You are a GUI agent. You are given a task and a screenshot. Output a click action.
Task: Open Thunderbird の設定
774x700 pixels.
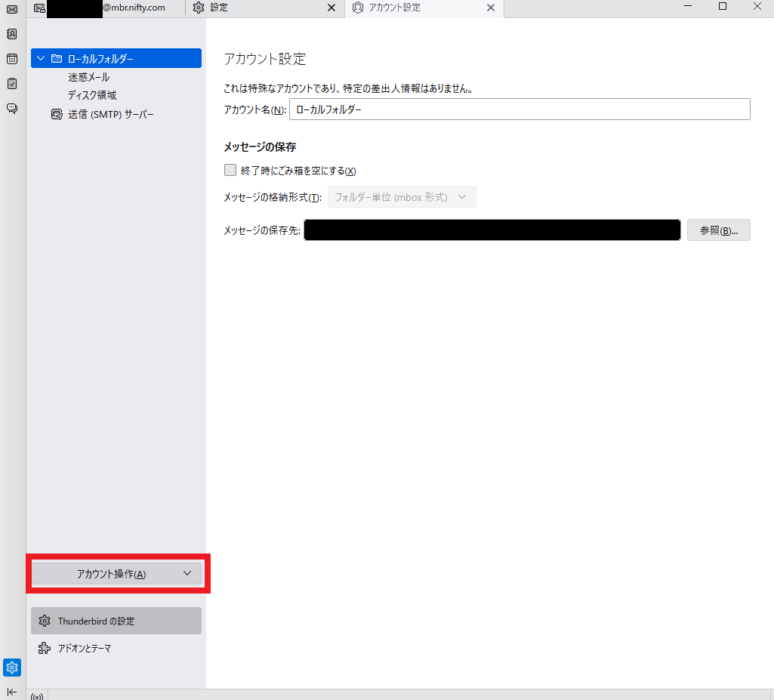pyautogui.click(x=116, y=621)
